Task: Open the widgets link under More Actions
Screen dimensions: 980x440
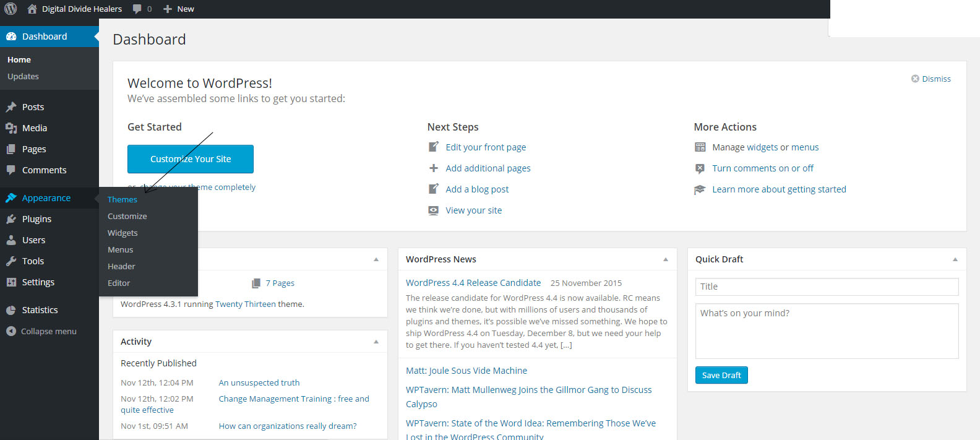Action: click(762, 147)
